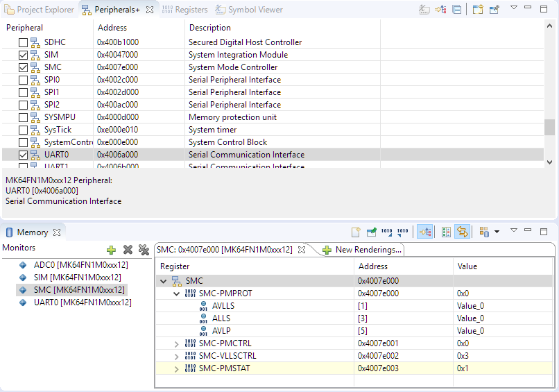The height and width of the screenshot is (392, 559).
Task: Click the double X Remove All Monitors icon
Action: [144, 250]
